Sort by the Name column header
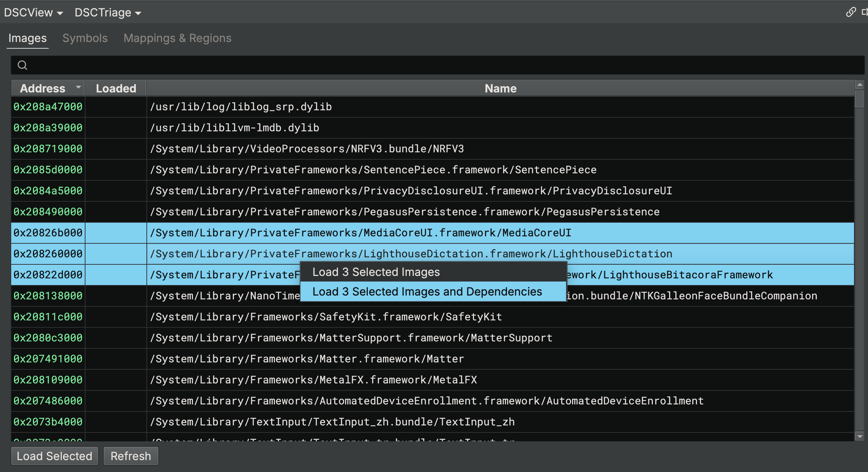 point(500,88)
